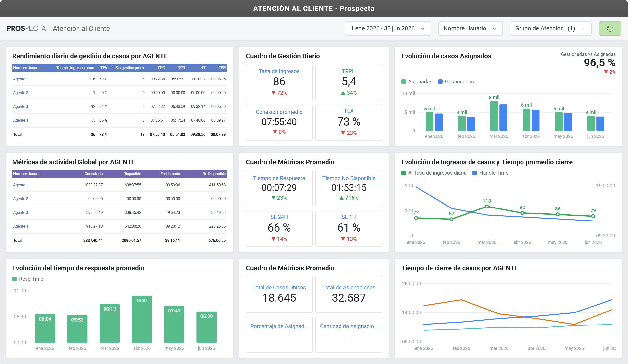Click the Atención al Cliente page title
The height and width of the screenshot is (364, 628).
click(x=81, y=28)
